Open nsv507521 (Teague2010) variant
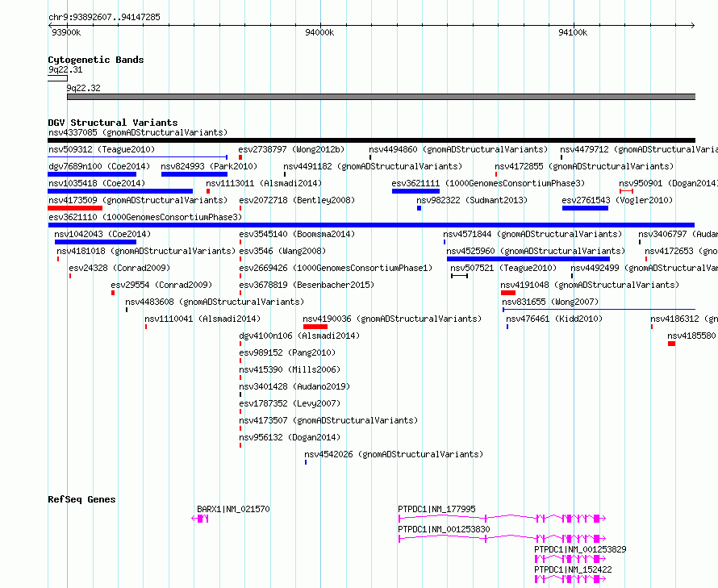Viewport: 718px width, 588px height. click(503, 269)
